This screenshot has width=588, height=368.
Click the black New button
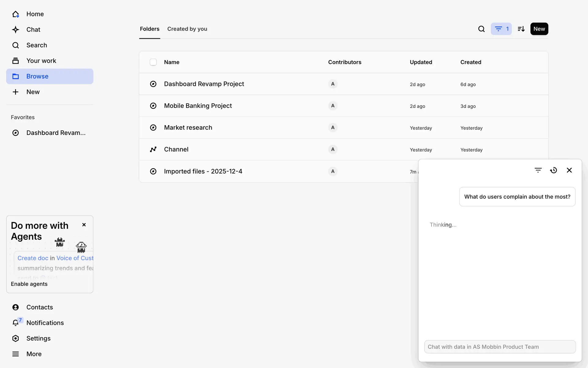tap(539, 29)
